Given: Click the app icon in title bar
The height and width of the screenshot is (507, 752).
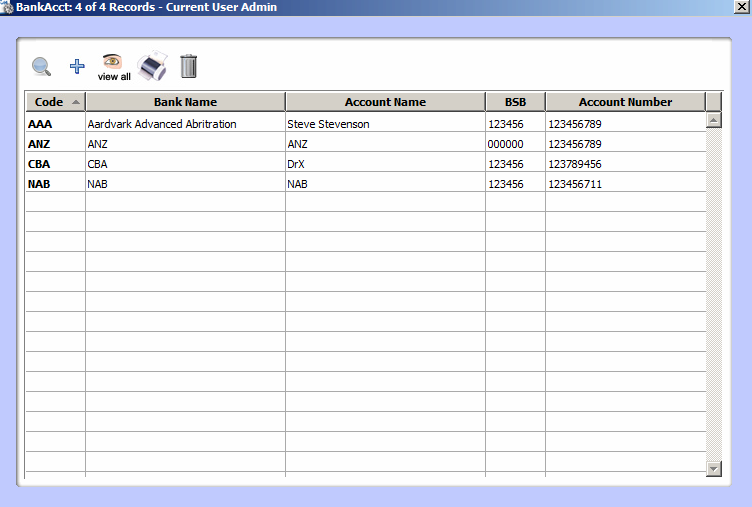Looking at the screenshot, I should pos(7,7).
